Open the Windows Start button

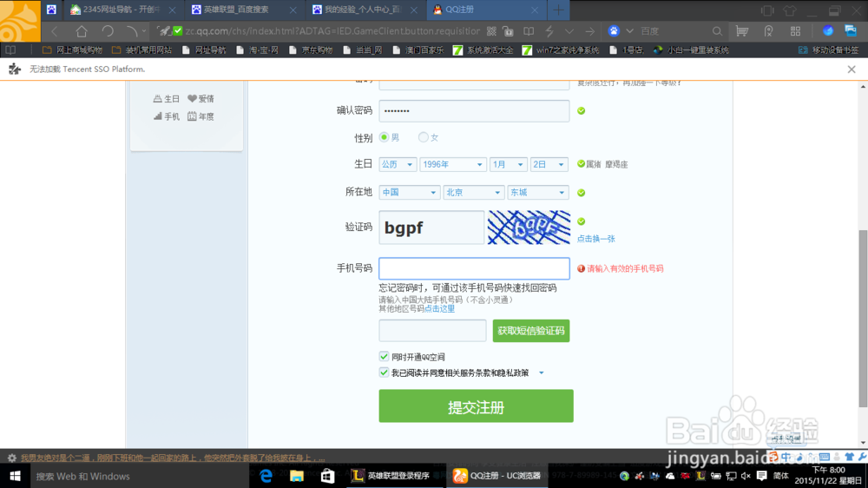pyautogui.click(x=15, y=476)
